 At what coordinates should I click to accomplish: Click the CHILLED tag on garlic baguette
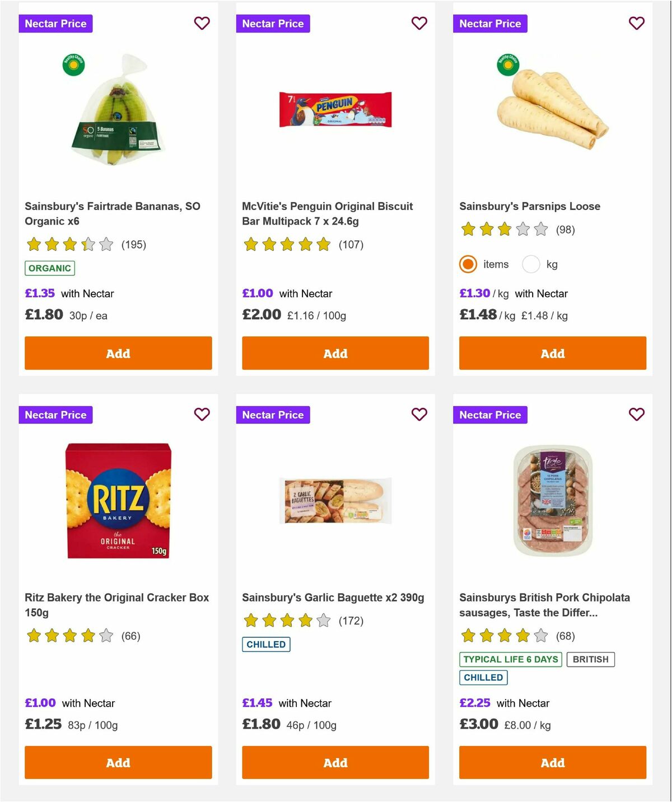click(x=266, y=644)
